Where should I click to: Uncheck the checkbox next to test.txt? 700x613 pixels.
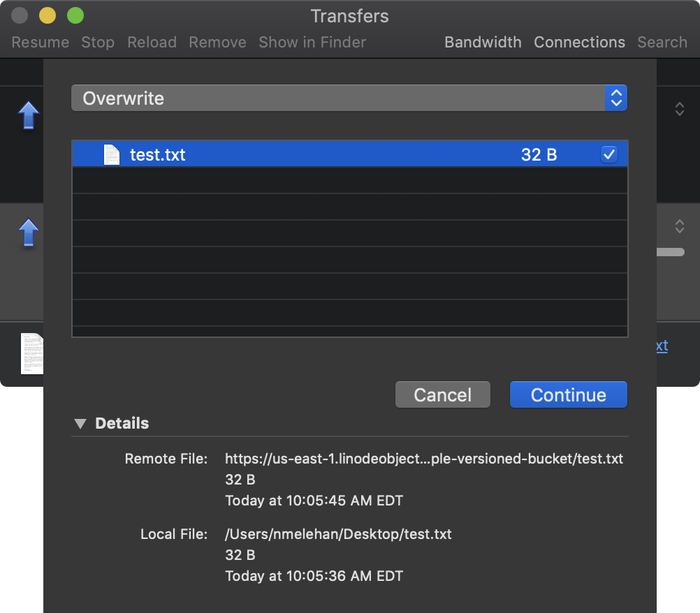coord(608,154)
